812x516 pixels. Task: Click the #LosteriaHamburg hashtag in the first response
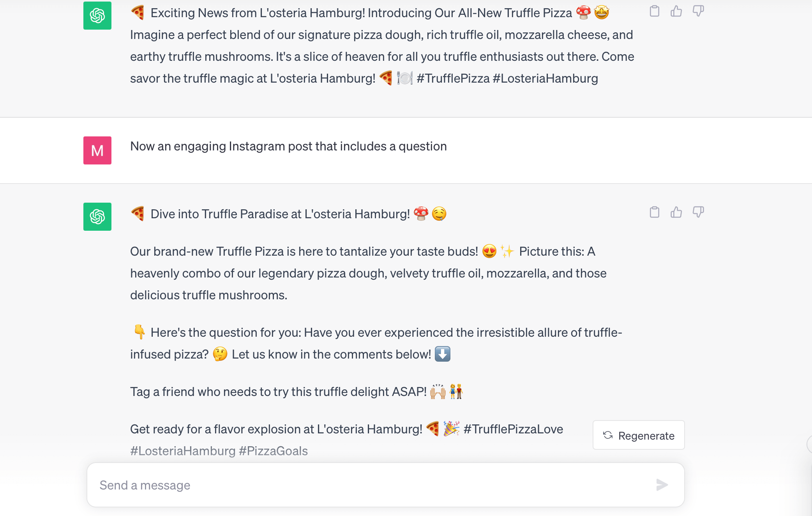(x=546, y=78)
